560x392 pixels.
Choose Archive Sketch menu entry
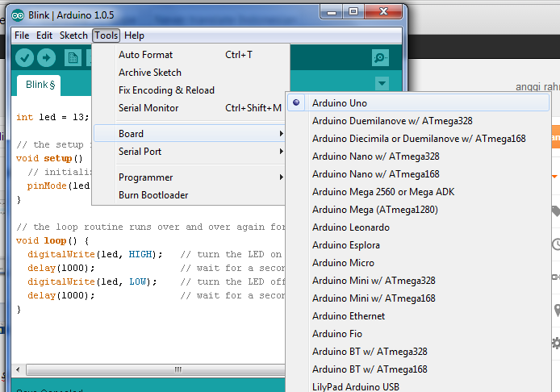[190, 73]
